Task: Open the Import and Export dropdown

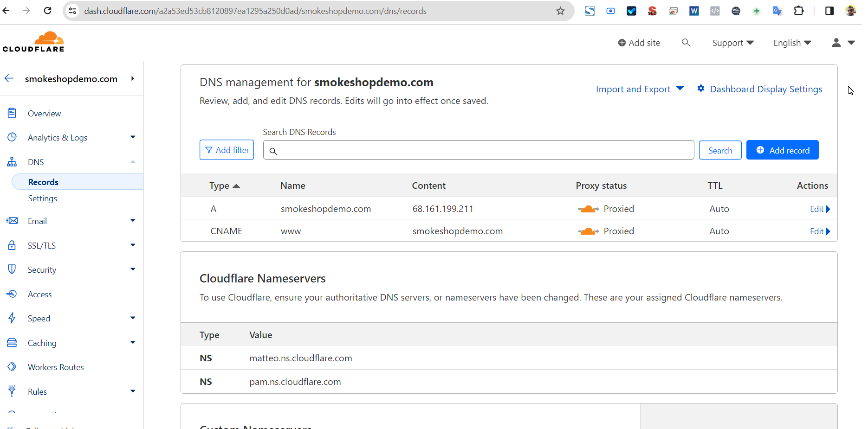Action: [639, 89]
